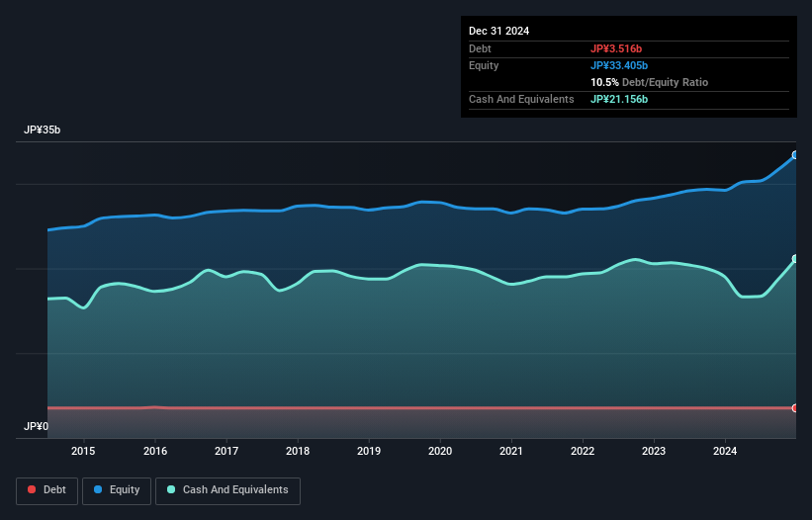The image size is (812, 520).
Task: Click the 2019 x-axis label
Action: pos(369,451)
